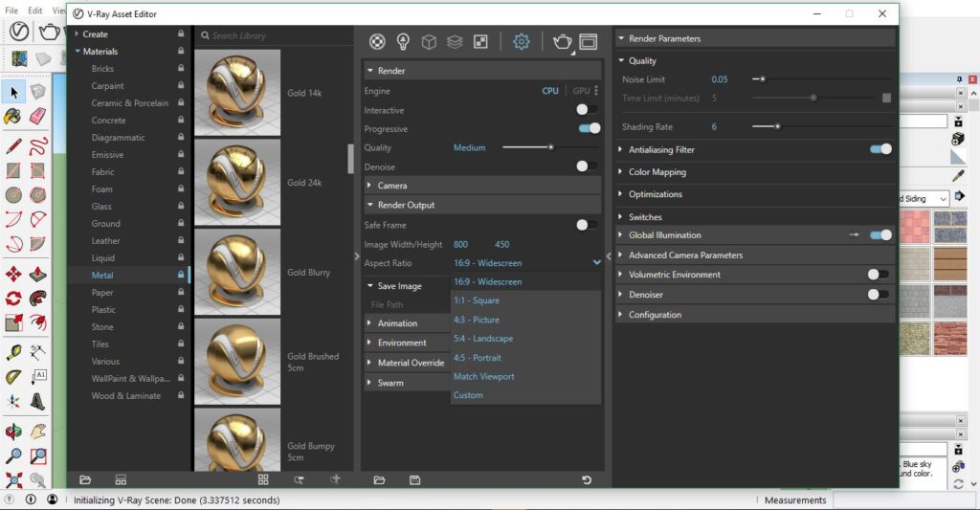
Task: Open the Render Elements layers icon
Action: click(455, 42)
